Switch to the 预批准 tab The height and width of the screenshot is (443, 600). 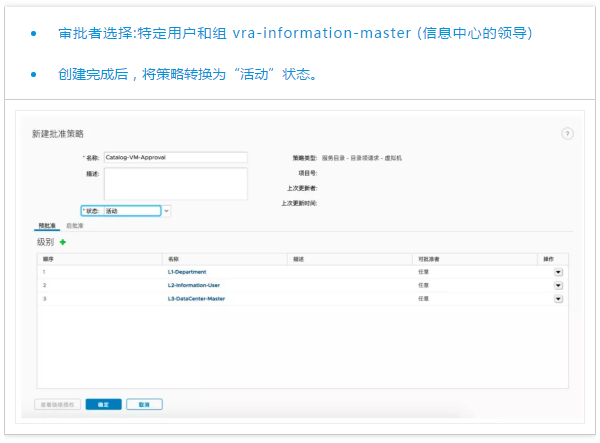point(46,227)
